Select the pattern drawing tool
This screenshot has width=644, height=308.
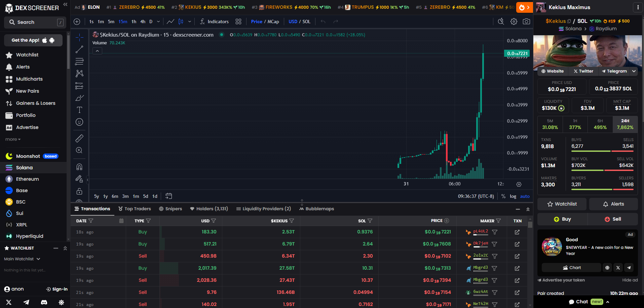point(79,74)
